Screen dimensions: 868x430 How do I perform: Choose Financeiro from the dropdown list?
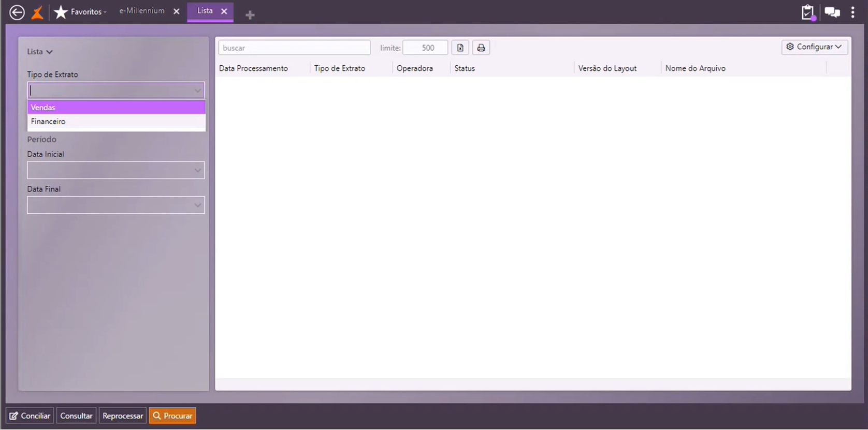pos(116,121)
